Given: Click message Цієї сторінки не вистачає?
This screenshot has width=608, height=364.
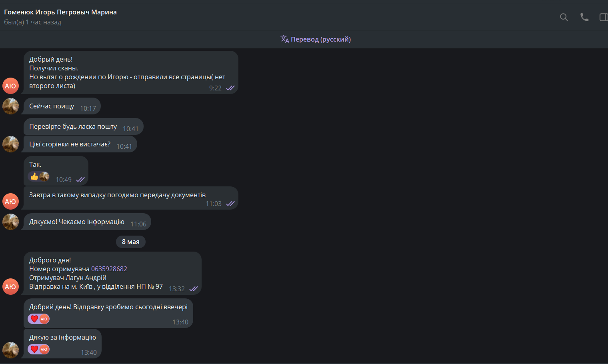Looking at the screenshot, I should pos(80,144).
